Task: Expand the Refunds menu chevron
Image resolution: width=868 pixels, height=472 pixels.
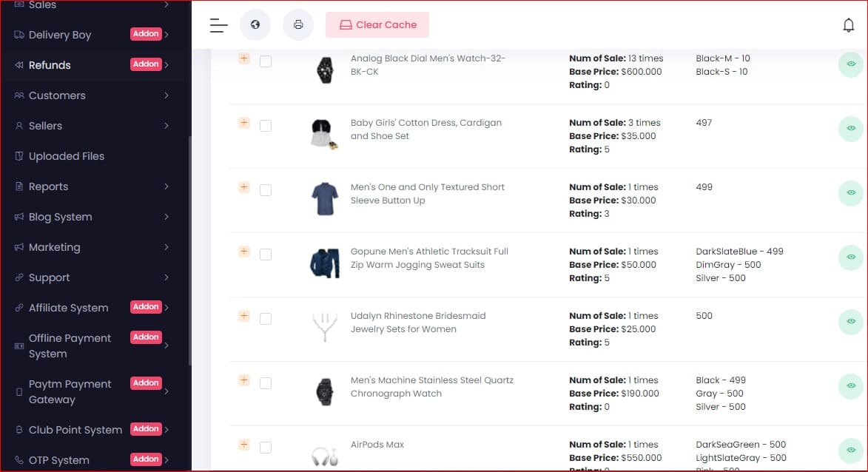Action: (x=166, y=65)
